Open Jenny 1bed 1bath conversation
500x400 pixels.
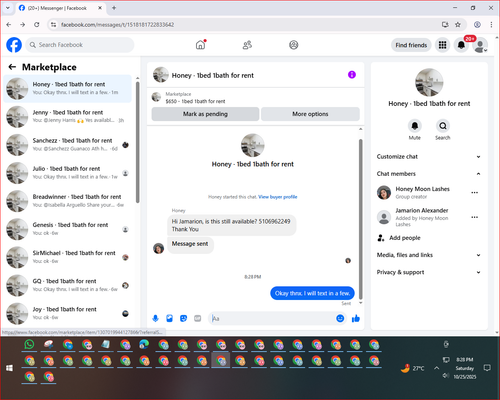coord(68,117)
